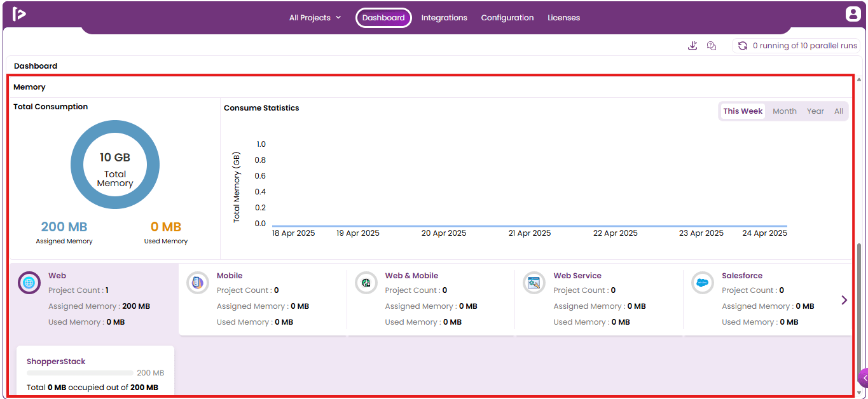Image resolution: width=868 pixels, height=399 pixels.
Task: Go to the Configuration tab
Action: (507, 18)
